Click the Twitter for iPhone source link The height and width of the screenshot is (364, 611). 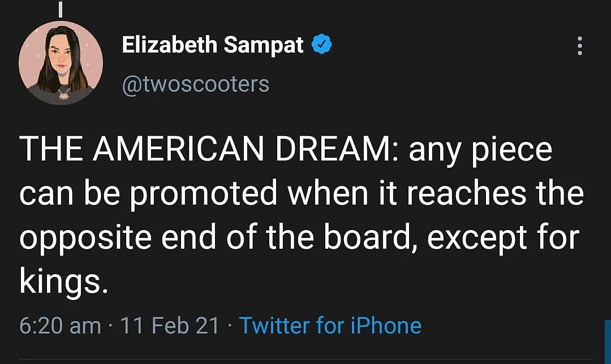330,326
